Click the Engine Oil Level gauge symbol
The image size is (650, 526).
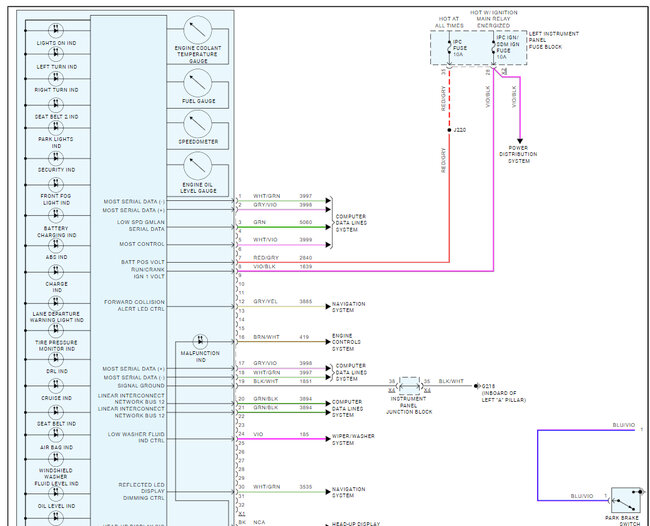click(x=198, y=165)
